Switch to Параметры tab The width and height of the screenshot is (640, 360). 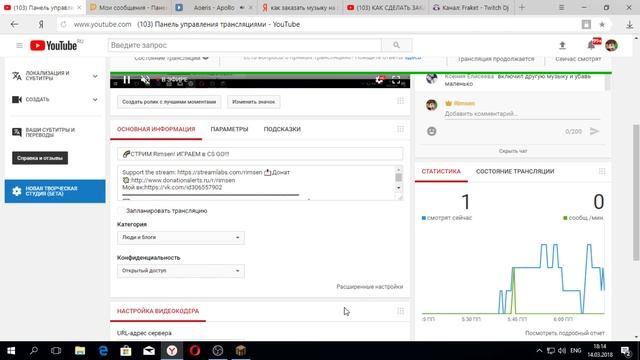click(x=229, y=129)
